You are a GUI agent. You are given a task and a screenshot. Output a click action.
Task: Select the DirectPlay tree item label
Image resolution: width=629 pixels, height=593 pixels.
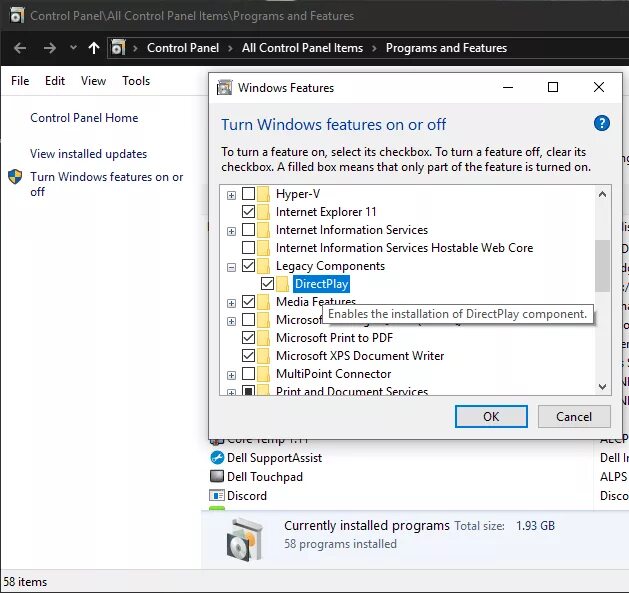tap(321, 284)
